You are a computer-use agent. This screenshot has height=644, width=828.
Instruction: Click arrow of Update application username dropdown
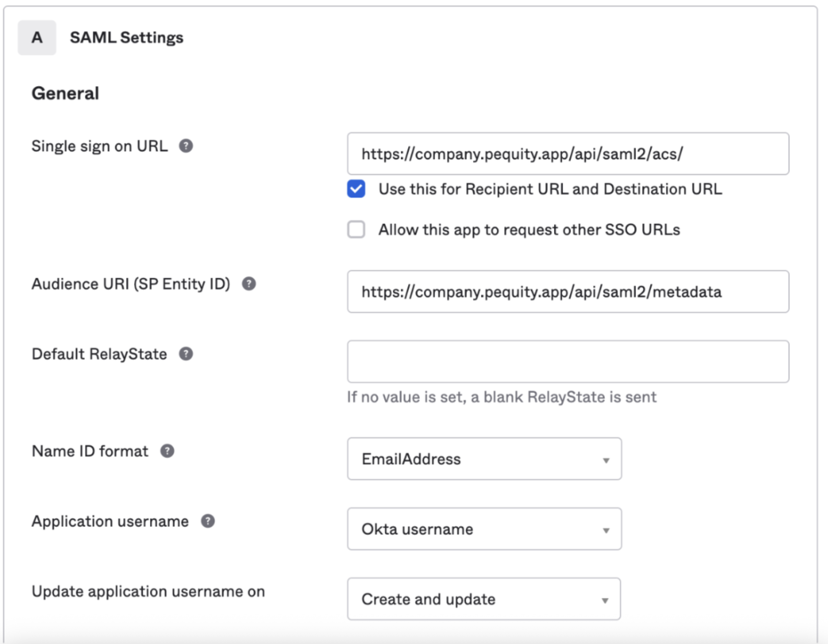605,601
